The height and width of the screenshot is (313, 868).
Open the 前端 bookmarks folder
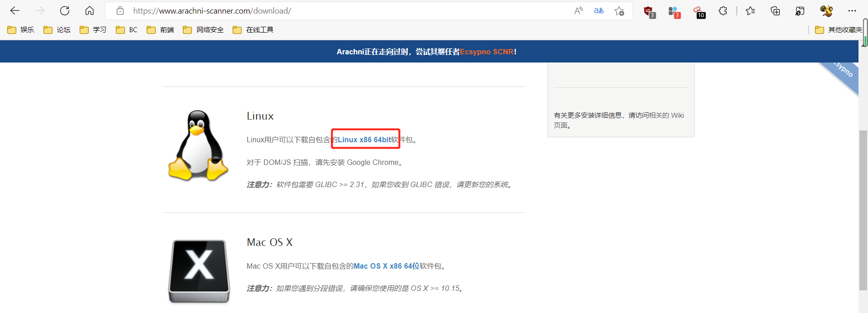(x=161, y=30)
